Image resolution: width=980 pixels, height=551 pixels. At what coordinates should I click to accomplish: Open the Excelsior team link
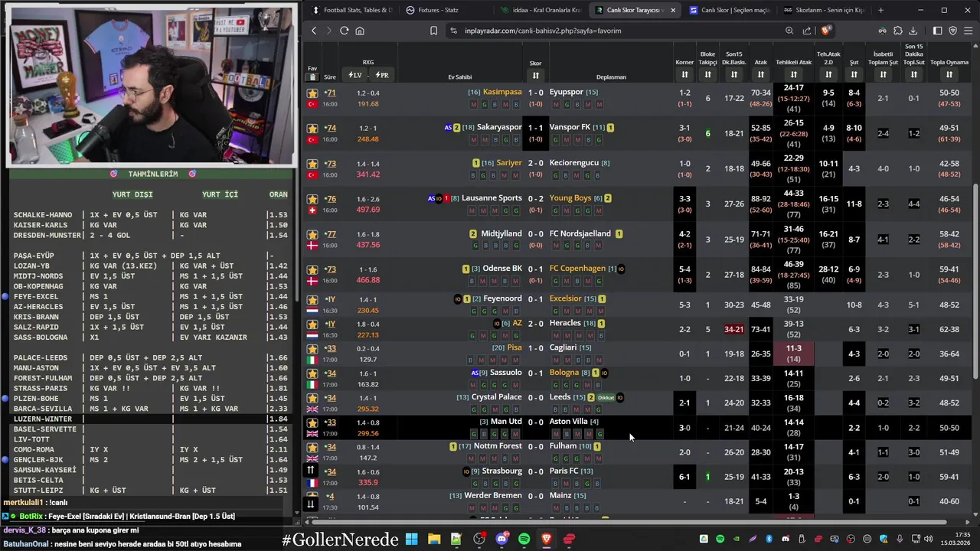tap(565, 298)
